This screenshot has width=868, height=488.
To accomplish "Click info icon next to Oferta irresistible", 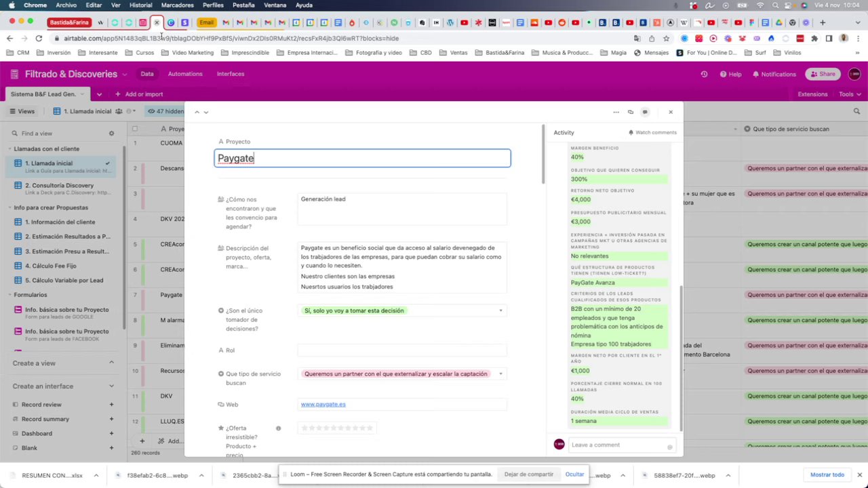I will 278,428.
